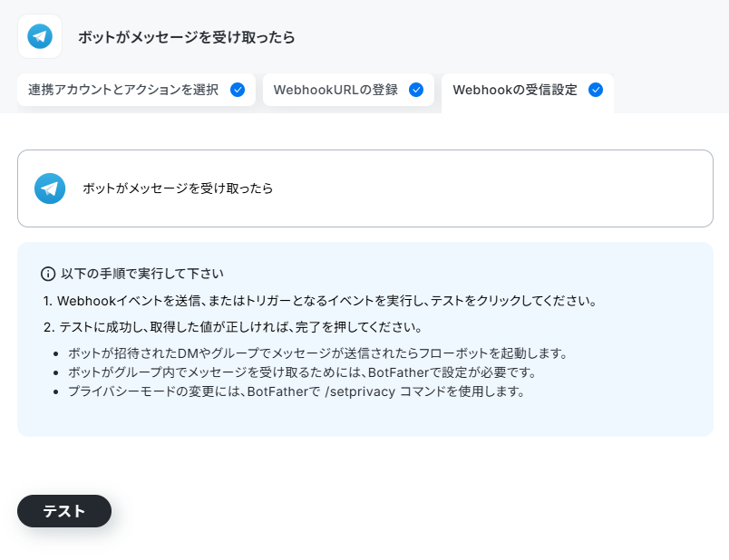Click instruction step 2 about テストに成功し
This screenshot has height=560, width=729.
click(232, 327)
